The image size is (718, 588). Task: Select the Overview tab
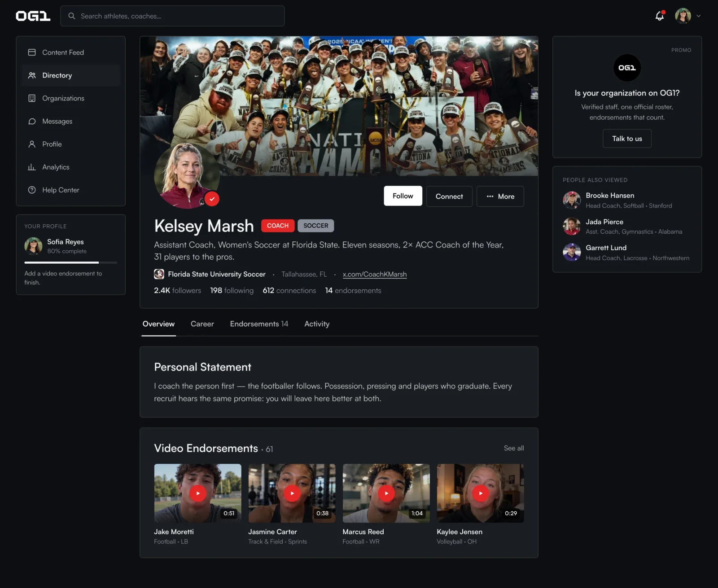158,324
